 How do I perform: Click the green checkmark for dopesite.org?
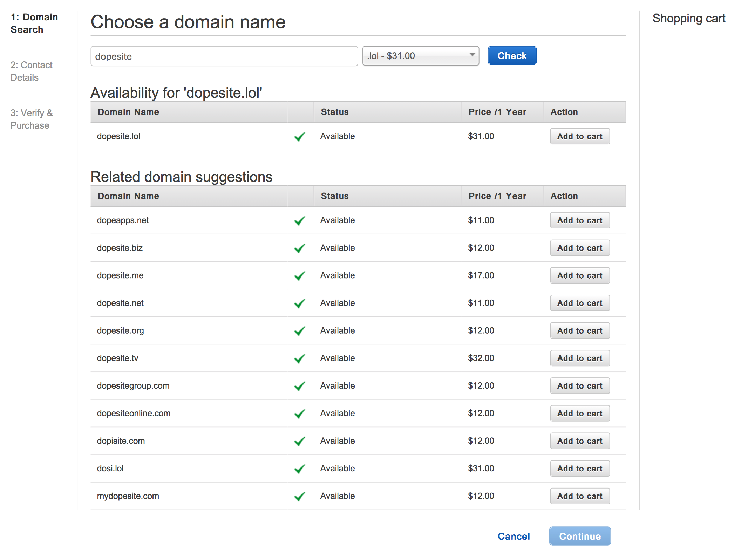pyautogui.click(x=300, y=331)
